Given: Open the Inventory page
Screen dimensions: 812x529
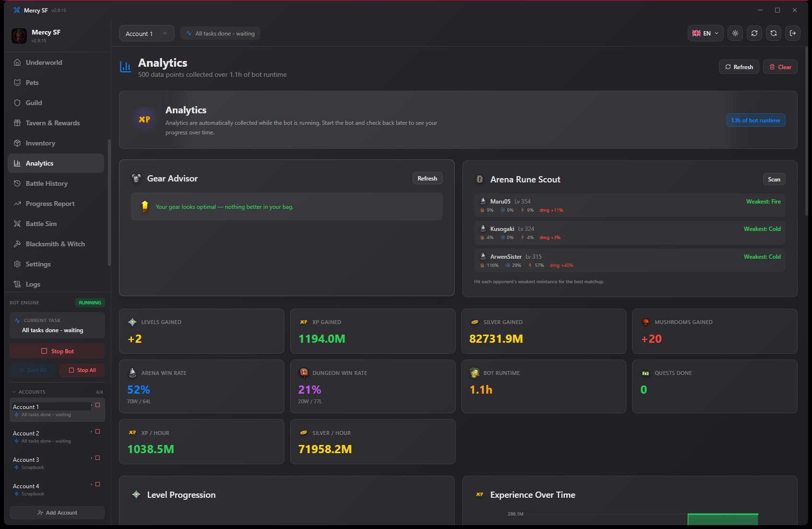Looking at the screenshot, I should 56,143.
